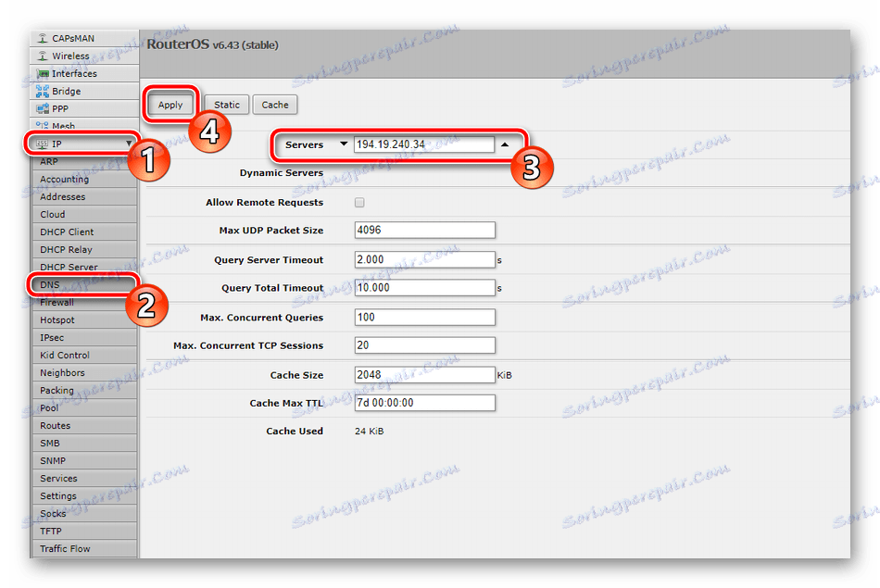880x588 pixels.
Task: Select Addresses under IP
Action: click(84, 197)
